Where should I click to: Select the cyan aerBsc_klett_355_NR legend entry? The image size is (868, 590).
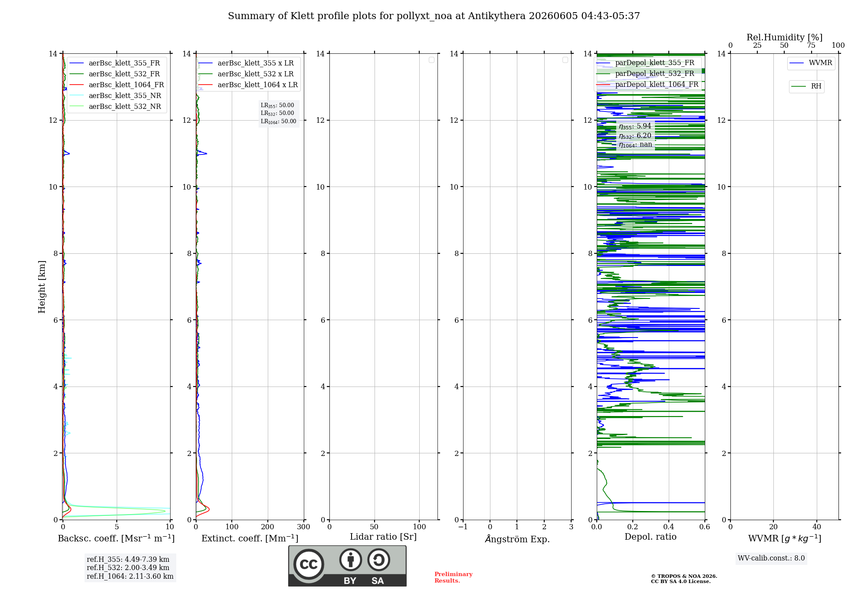click(115, 95)
